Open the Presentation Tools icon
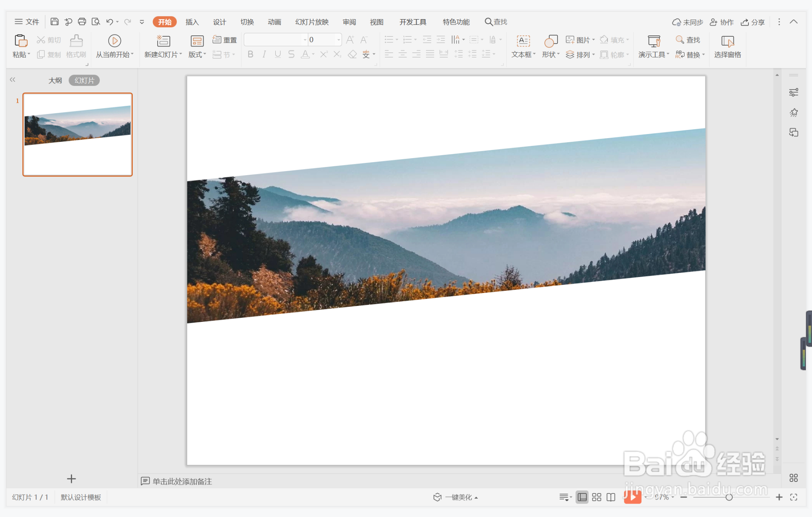This screenshot has width=812, height=517. [x=654, y=41]
